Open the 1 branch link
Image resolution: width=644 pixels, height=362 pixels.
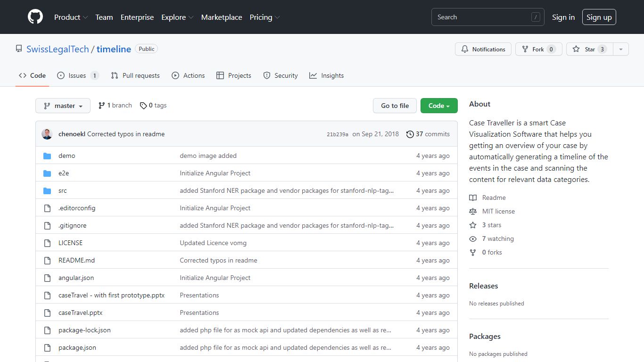(x=115, y=106)
